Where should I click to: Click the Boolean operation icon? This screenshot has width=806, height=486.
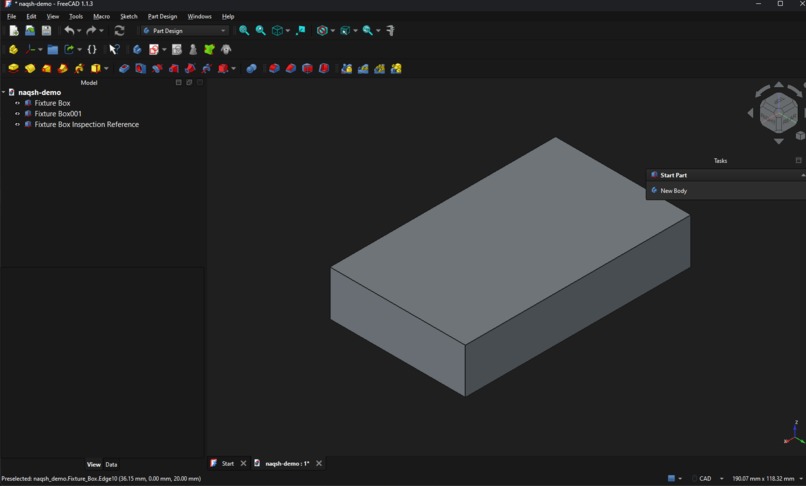251,68
